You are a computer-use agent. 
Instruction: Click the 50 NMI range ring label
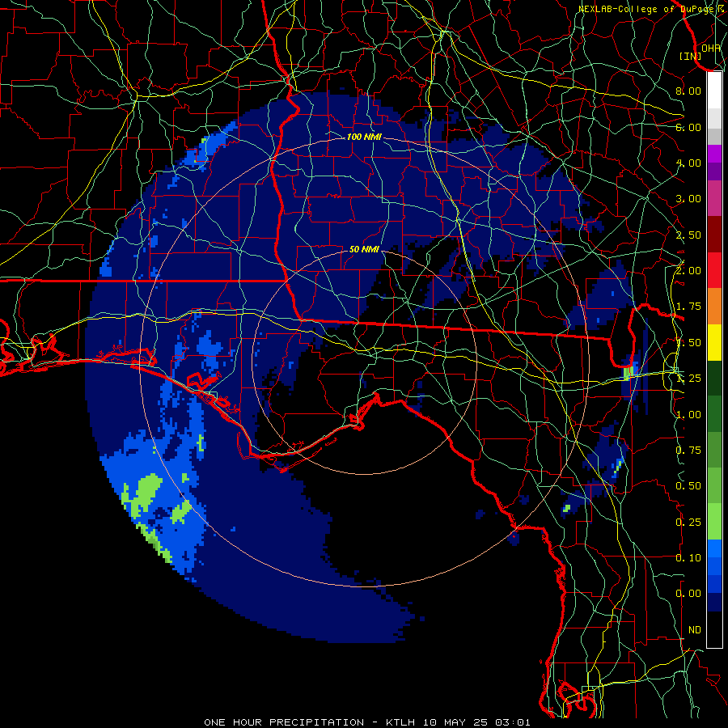(364, 249)
